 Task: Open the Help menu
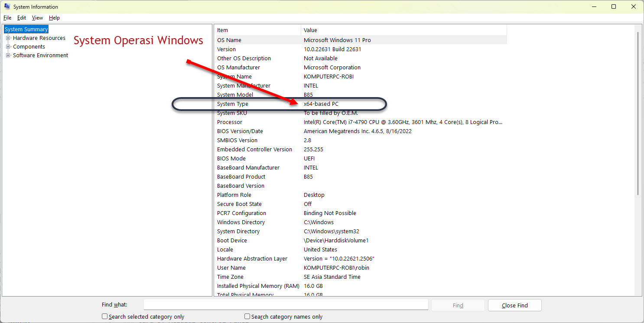[x=54, y=18]
